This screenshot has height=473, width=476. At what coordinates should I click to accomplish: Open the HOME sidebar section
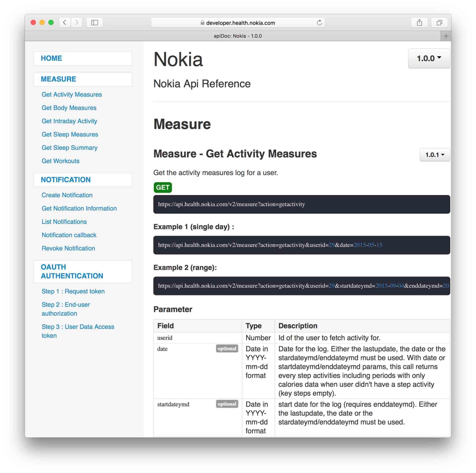83,58
